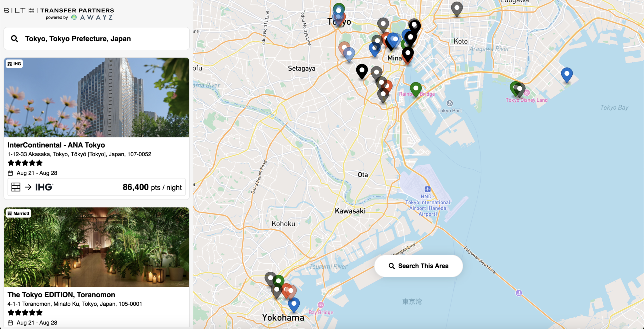644x329 pixels.
Task: Click the Marriott badge on the Tokyo EDITION card
Action: [18, 213]
